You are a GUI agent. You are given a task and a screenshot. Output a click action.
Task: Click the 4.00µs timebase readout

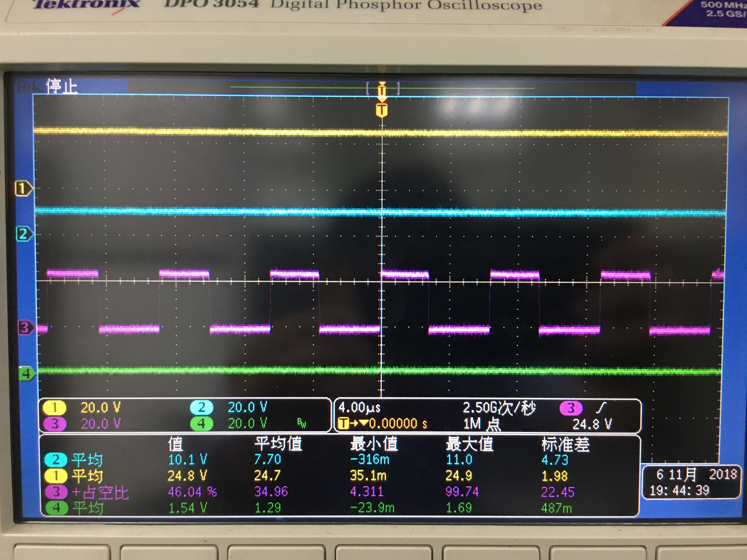click(x=359, y=407)
